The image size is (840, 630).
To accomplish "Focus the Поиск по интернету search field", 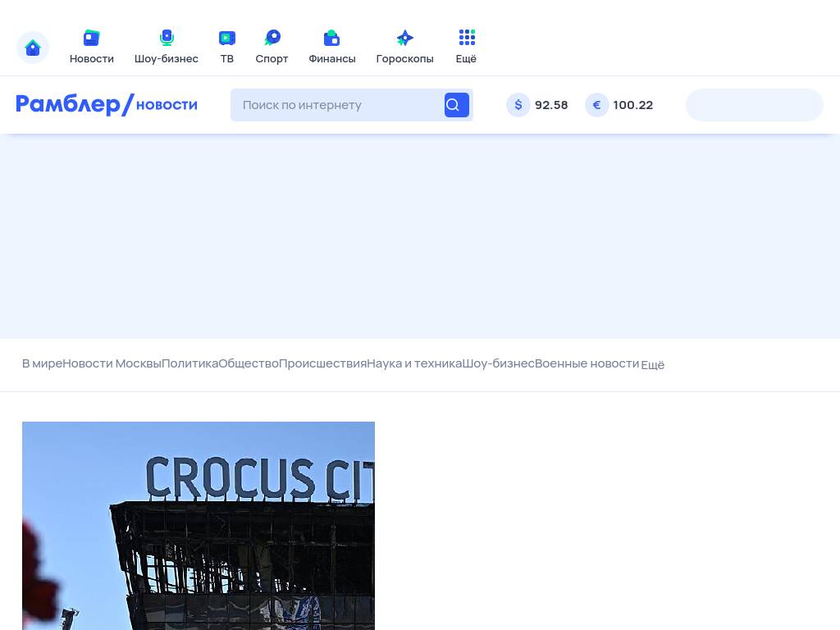I will pyautogui.click(x=336, y=105).
